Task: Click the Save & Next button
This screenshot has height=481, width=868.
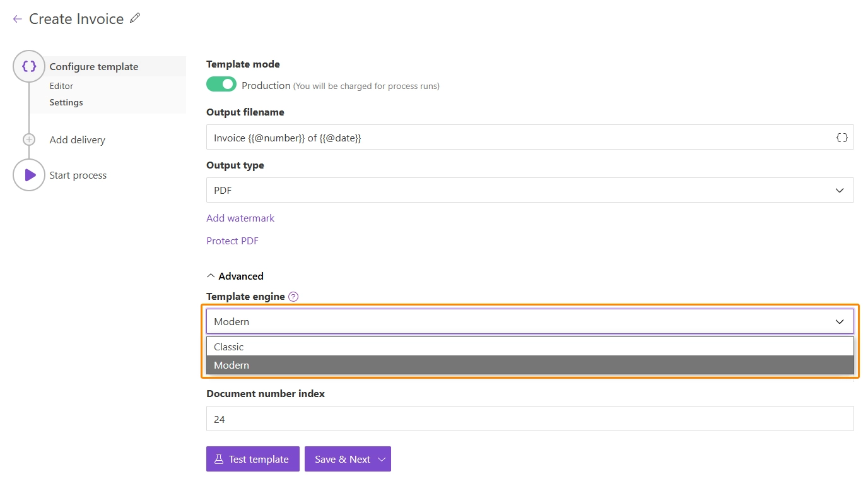Action: pyautogui.click(x=342, y=459)
